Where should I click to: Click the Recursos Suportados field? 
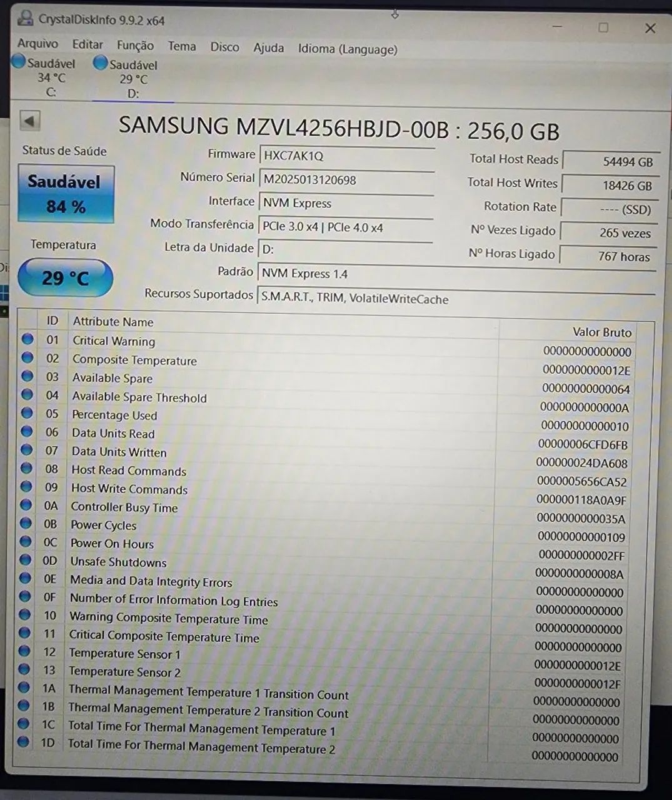pos(456,298)
